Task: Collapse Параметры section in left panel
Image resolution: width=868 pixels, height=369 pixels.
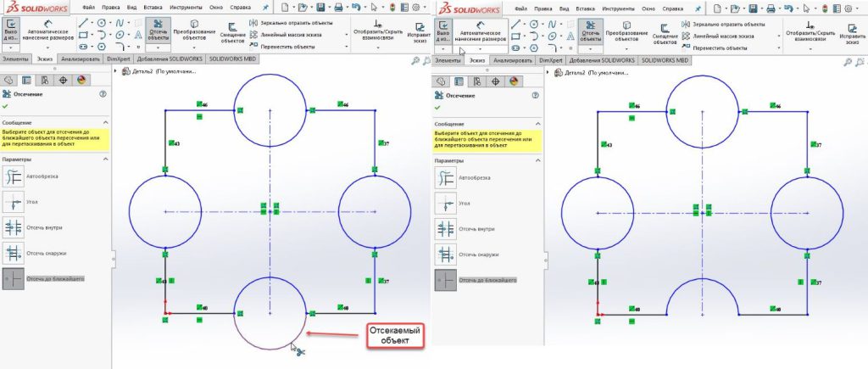Action: click(106, 159)
